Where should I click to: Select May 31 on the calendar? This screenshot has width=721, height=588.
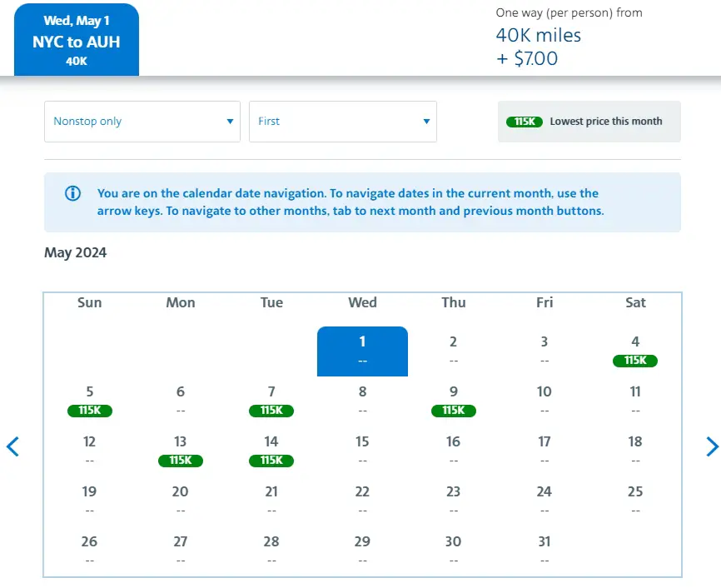coord(544,551)
